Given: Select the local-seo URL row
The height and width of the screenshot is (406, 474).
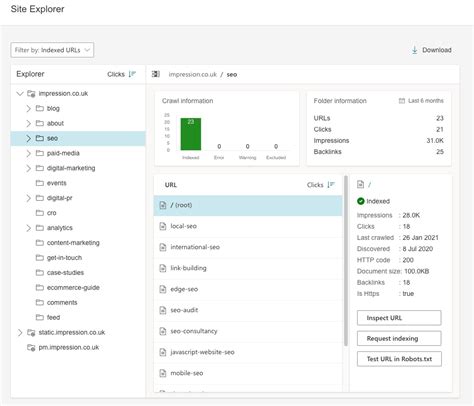Looking at the screenshot, I should coord(248,226).
